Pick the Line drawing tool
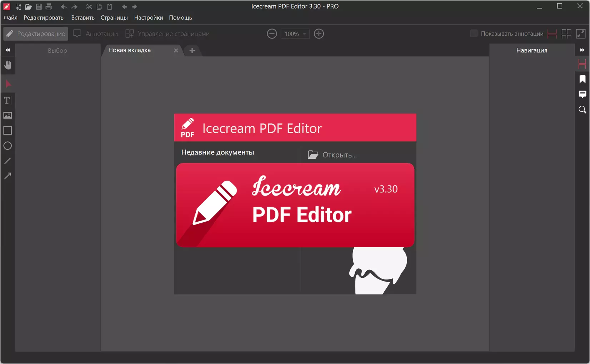Image resolution: width=590 pixels, height=364 pixels. 7,161
